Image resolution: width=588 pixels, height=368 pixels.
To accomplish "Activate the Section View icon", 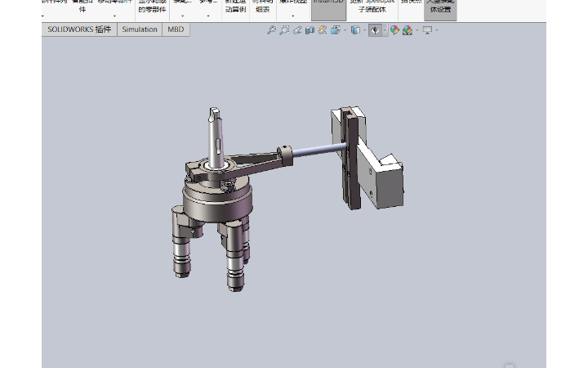I will (x=310, y=30).
